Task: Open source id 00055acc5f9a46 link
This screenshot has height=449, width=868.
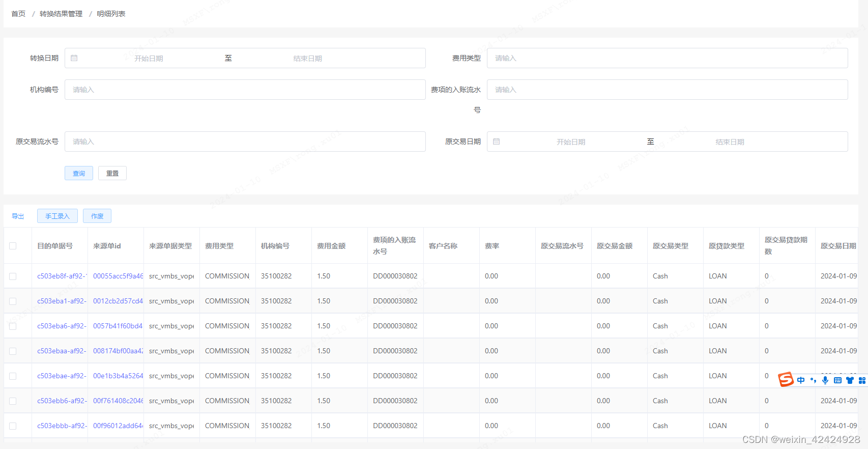Action: pos(118,276)
